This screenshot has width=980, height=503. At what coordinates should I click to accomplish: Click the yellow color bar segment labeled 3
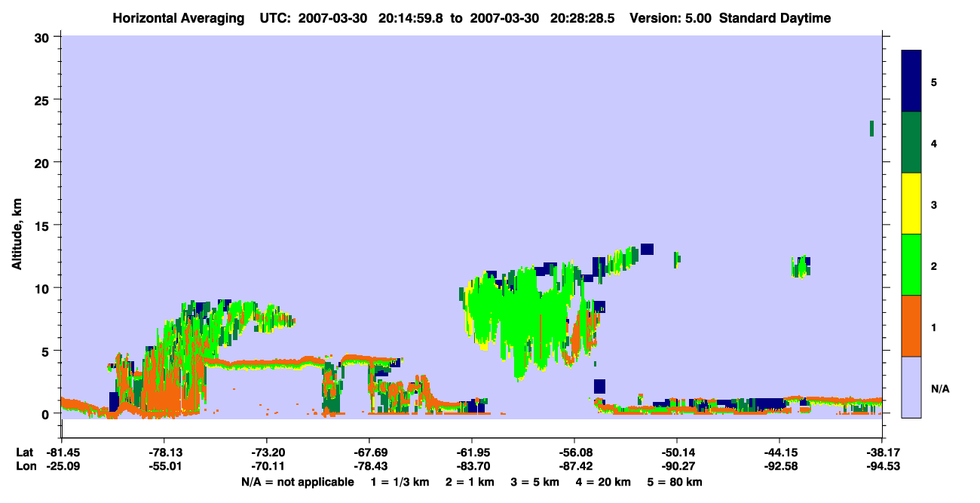point(911,204)
